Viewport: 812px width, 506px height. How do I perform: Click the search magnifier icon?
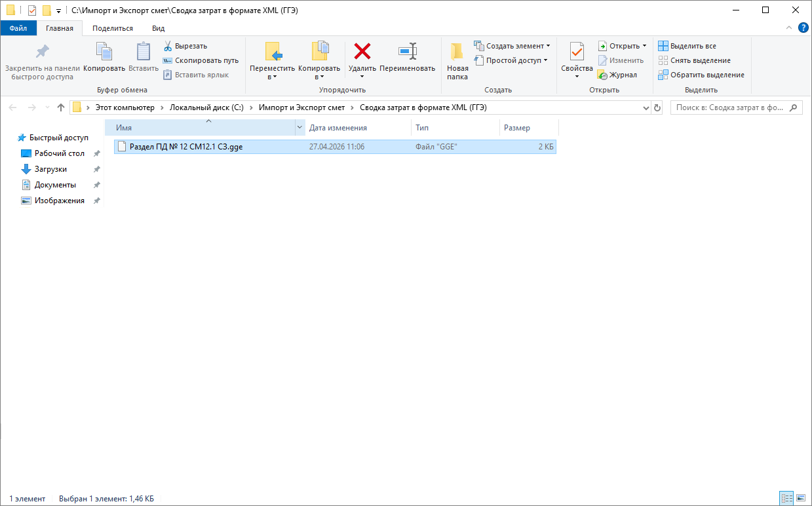pos(793,107)
